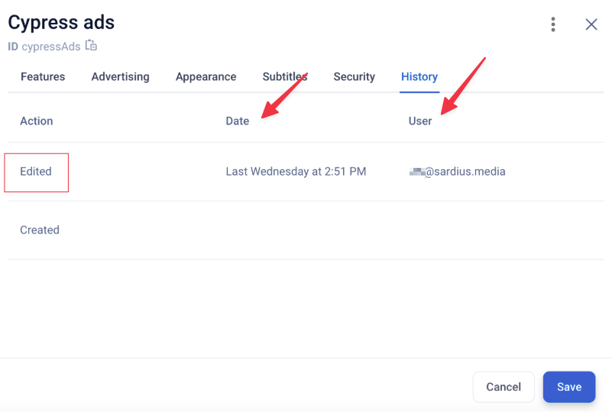Click the Cancel button
This screenshot has height=412, width=612.
pyautogui.click(x=503, y=387)
